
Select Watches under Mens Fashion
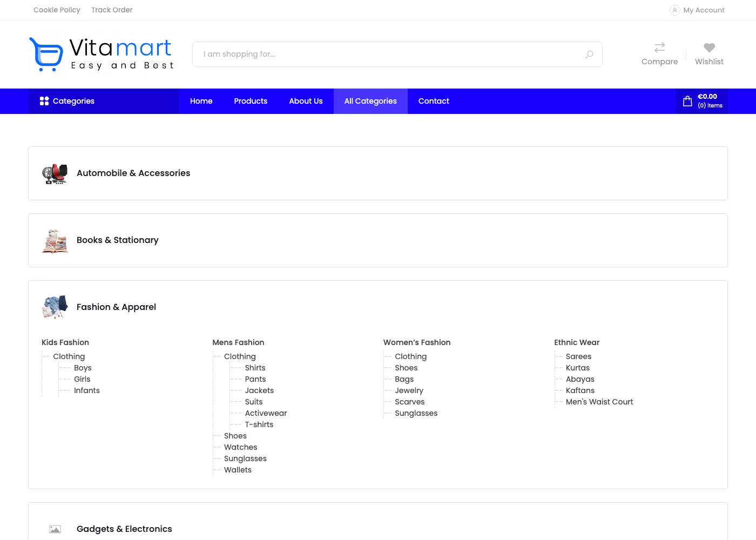241,447
